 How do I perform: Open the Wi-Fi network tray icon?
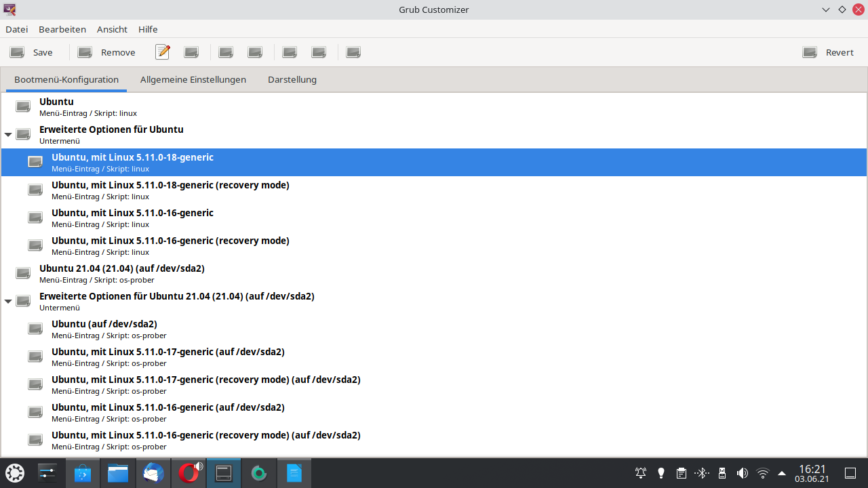coord(763,473)
